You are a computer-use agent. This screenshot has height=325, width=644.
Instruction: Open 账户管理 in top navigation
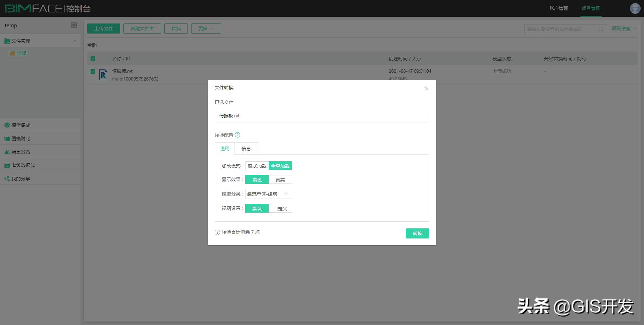click(x=559, y=8)
